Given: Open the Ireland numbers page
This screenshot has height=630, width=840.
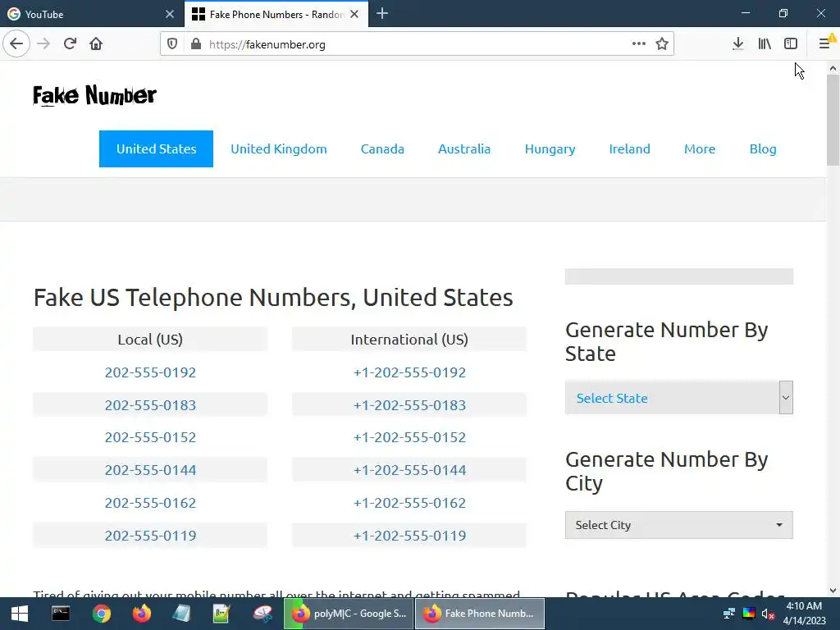Looking at the screenshot, I should coord(629,149).
